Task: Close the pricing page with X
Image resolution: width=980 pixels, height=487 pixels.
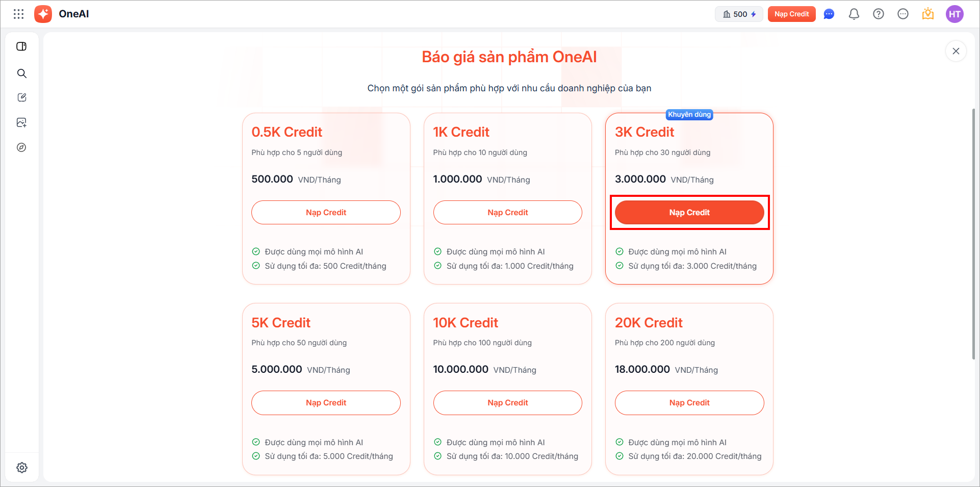Action: click(x=956, y=51)
